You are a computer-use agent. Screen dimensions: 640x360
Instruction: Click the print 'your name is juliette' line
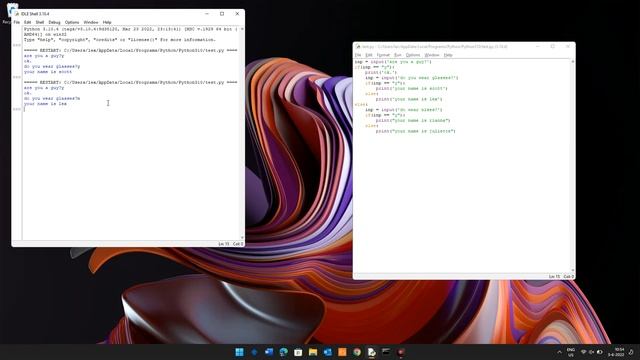coord(415,131)
